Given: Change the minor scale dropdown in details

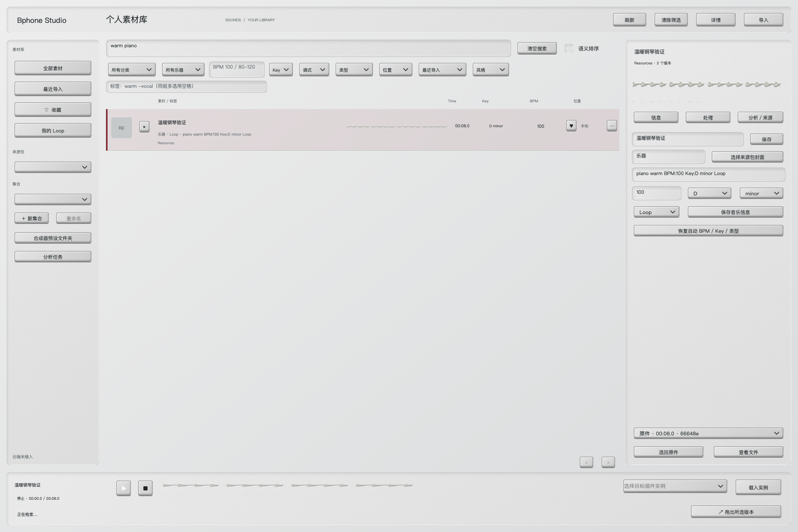Looking at the screenshot, I should (762, 193).
